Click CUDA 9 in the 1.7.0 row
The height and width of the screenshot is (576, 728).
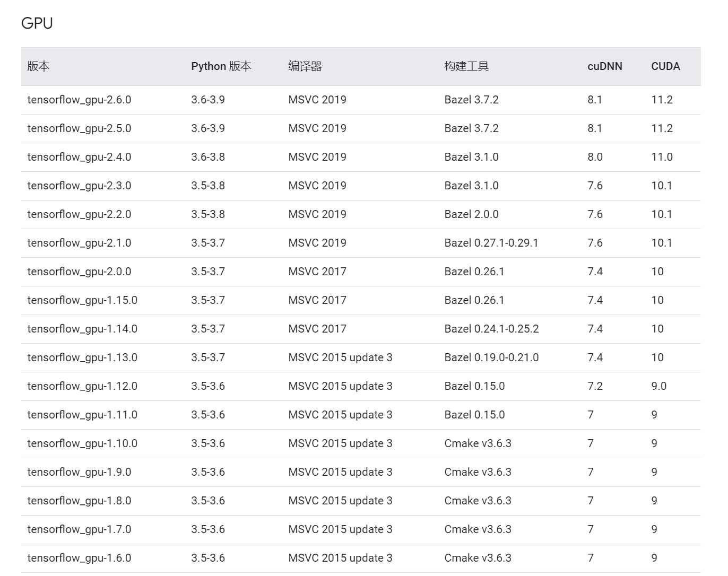pyautogui.click(x=654, y=529)
